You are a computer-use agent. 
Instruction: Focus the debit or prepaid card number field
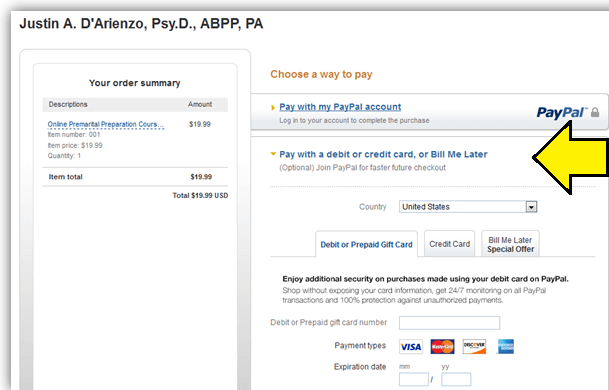coord(449,323)
